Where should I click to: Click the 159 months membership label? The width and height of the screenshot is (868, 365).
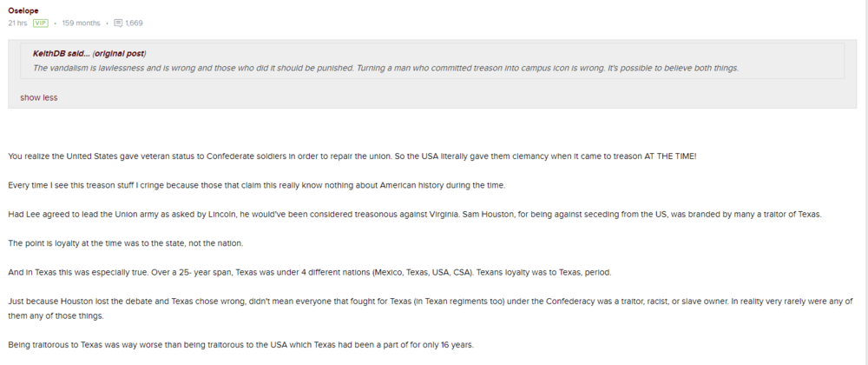coord(81,23)
